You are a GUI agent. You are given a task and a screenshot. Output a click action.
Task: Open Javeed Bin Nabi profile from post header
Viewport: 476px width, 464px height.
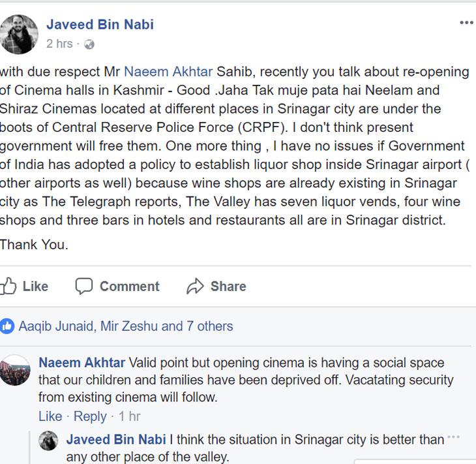[x=100, y=24]
